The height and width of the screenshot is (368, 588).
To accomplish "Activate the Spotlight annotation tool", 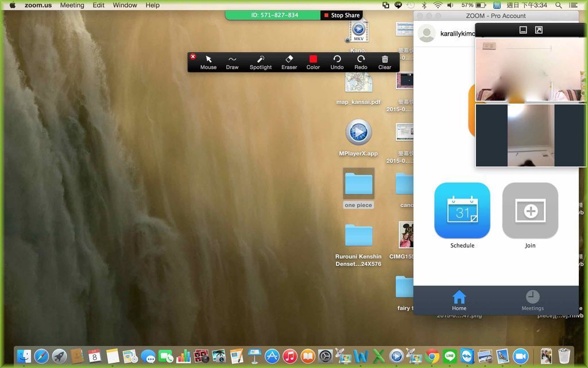I will [261, 62].
